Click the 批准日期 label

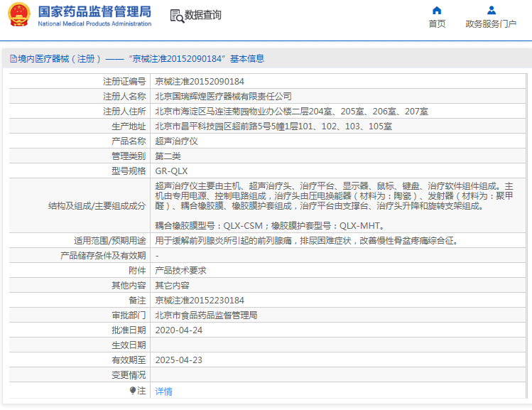(x=129, y=330)
